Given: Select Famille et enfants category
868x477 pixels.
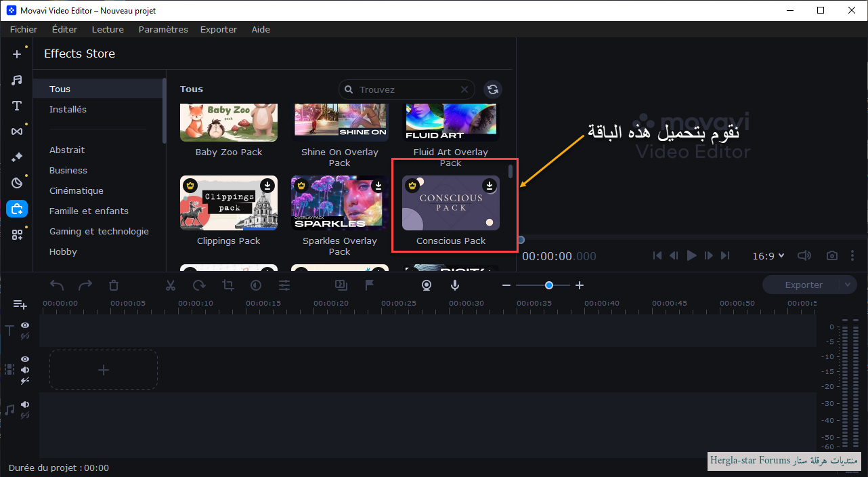Looking at the screenshot, I should 89,211.
